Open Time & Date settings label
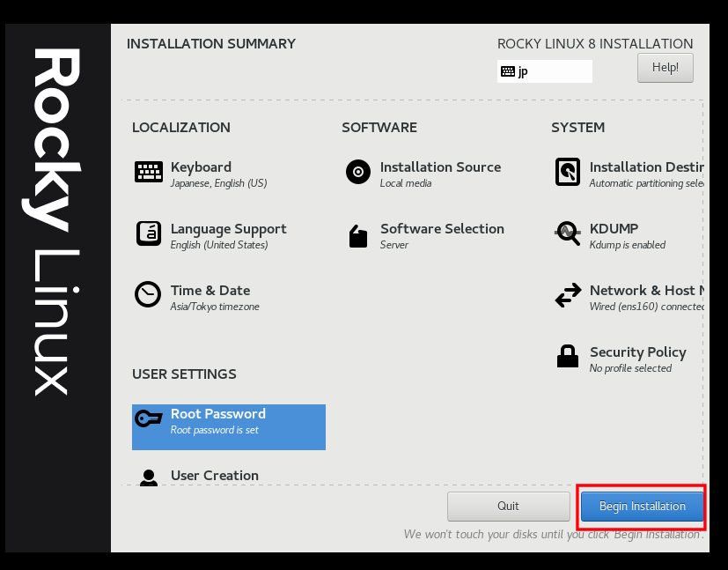 (210, 291)
